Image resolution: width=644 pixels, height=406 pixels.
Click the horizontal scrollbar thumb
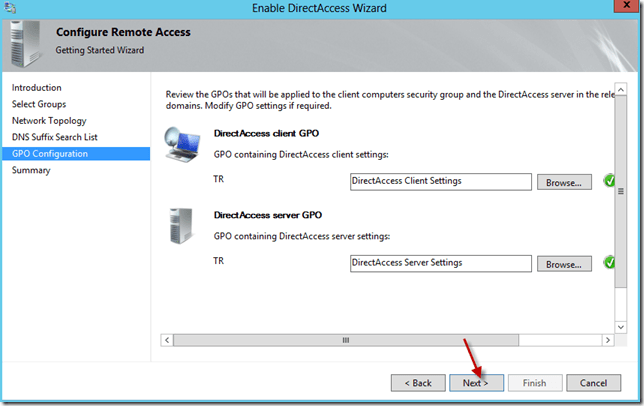(x=347, y=340)
